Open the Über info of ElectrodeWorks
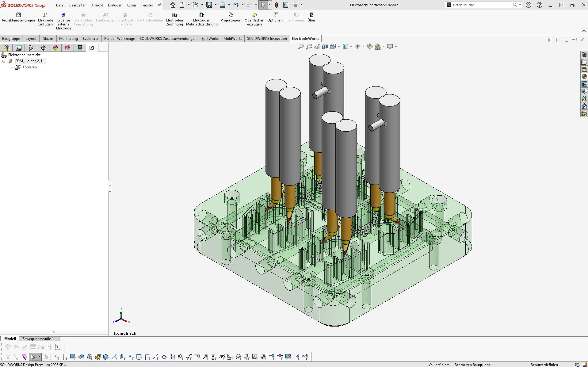 (311, 17)
